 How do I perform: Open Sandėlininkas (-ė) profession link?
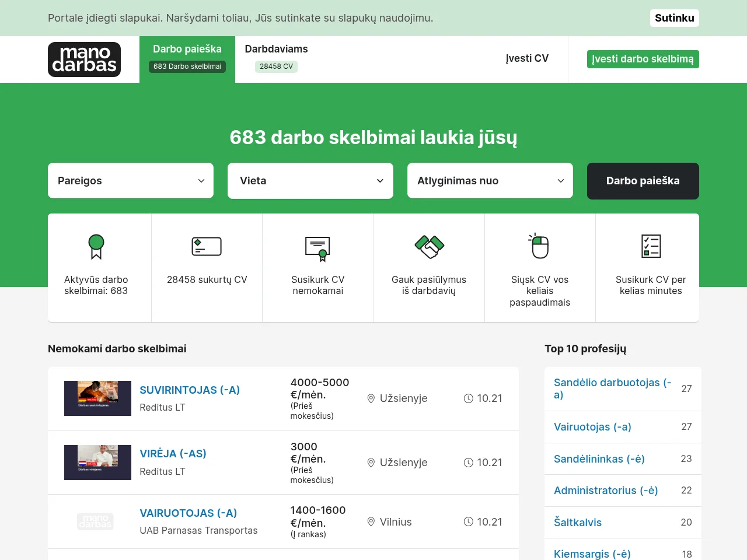599,459
